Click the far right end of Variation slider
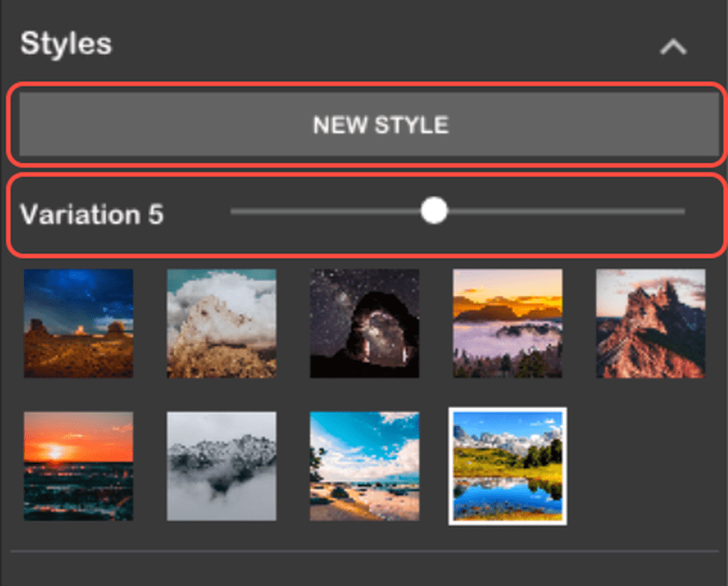Image resolution: width=728 pixels, height=586 pixels. (x=684, y=212)
